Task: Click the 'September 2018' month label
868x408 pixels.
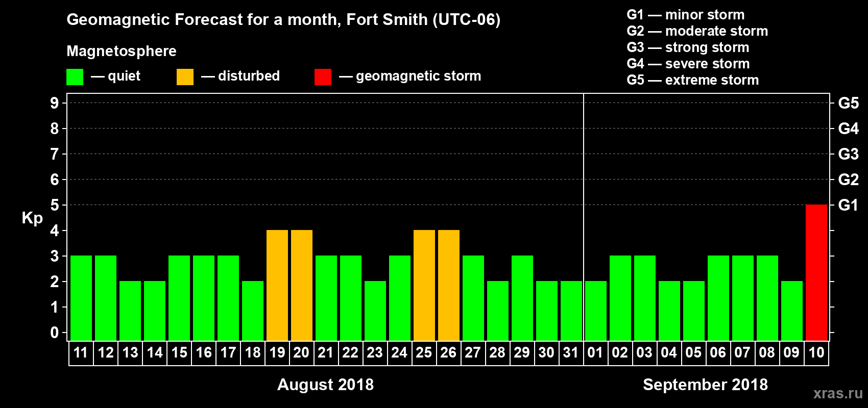Action: 705,385
